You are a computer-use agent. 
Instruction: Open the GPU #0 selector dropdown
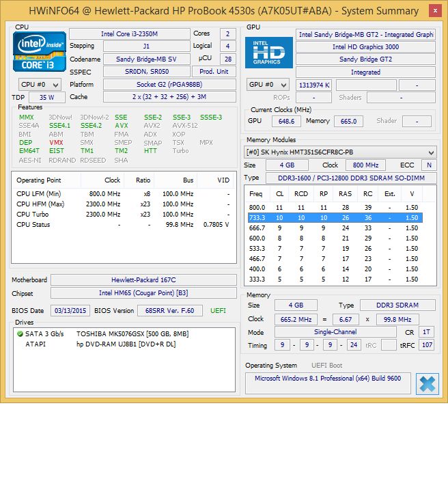pos(268,85)
